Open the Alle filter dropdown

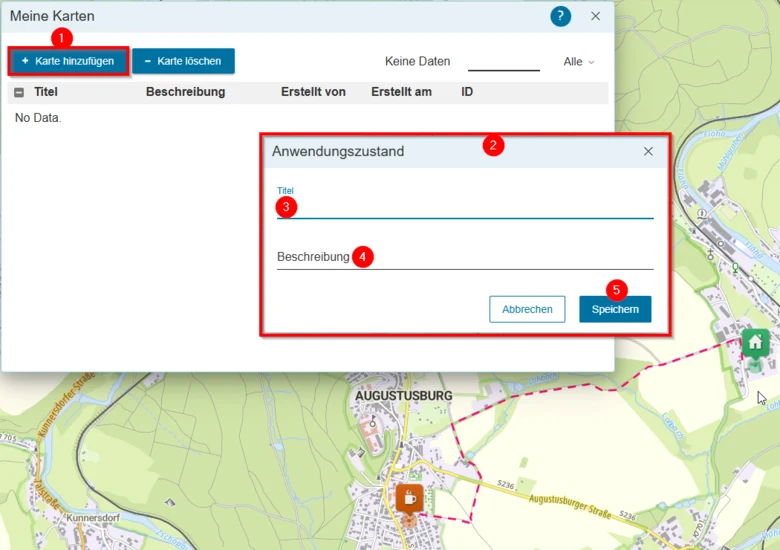point(579,62)
